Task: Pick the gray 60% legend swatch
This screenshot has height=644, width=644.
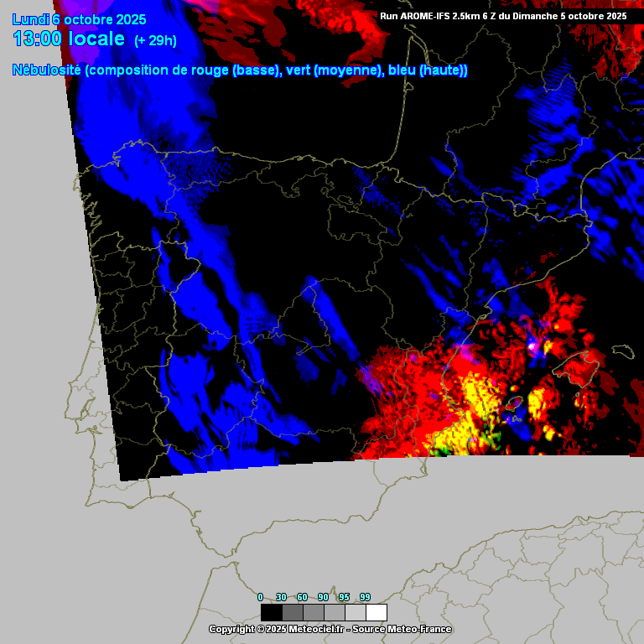Action: point(313,612)
